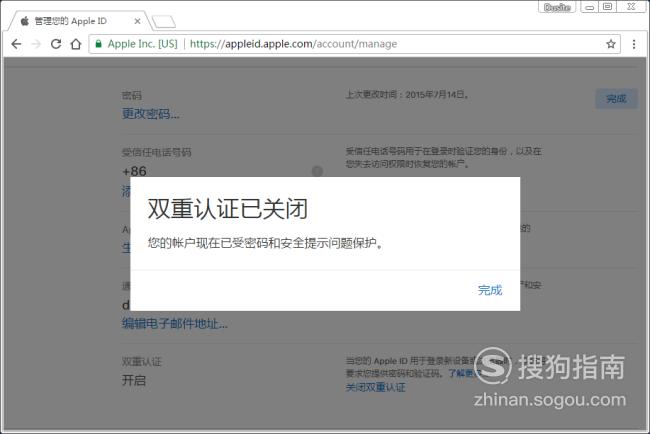Close the browser window
Screen dimensions: 650x434
(x=631, y=7)
